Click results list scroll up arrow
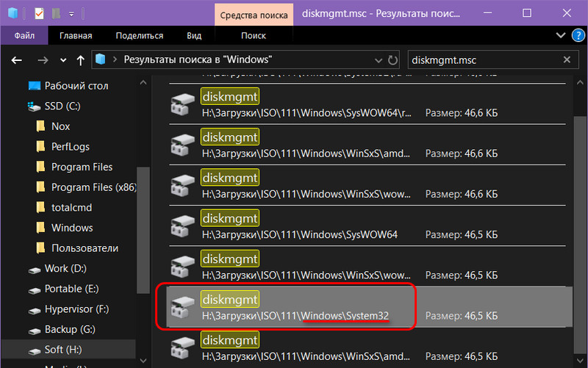The width and height of the screenshot is (588, 368). pos(580,83)
